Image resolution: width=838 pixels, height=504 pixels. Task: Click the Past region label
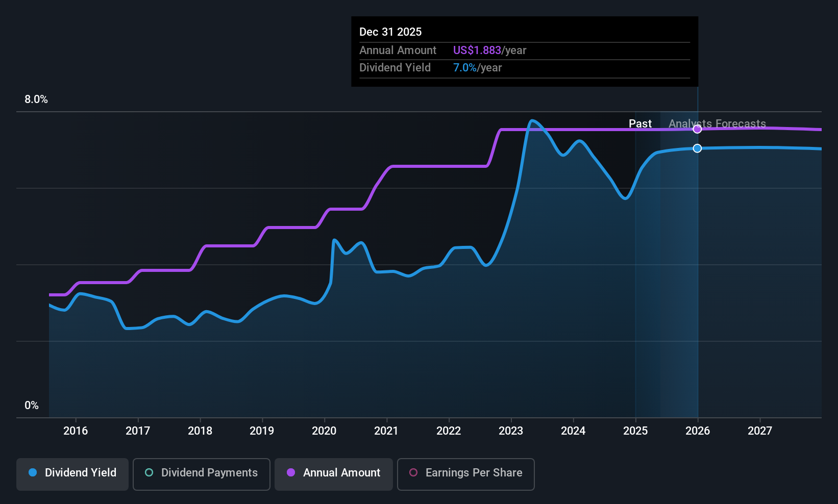(x=640, y=124)
